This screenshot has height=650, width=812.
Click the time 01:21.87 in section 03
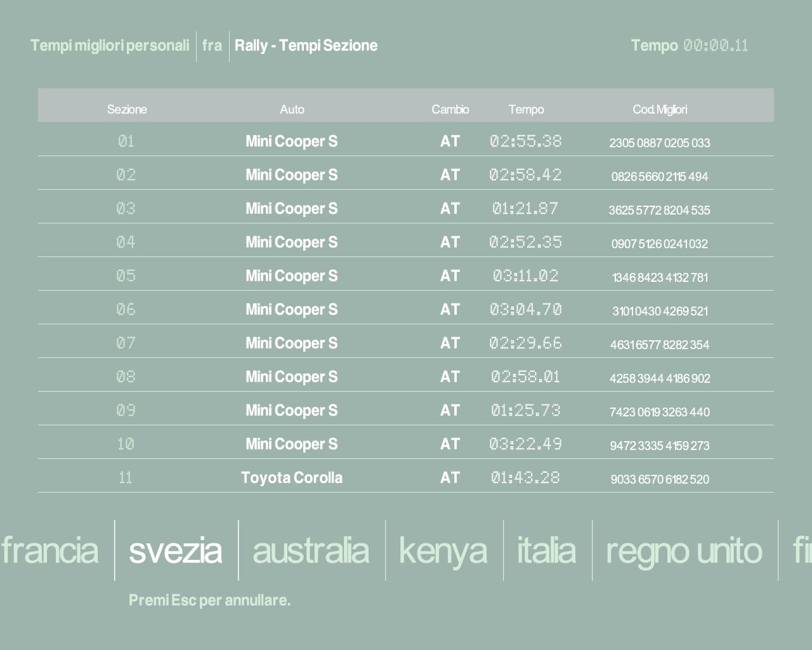point(525,208)
